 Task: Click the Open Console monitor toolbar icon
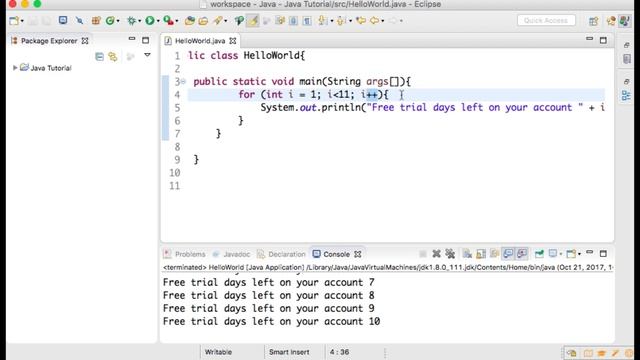63,20
